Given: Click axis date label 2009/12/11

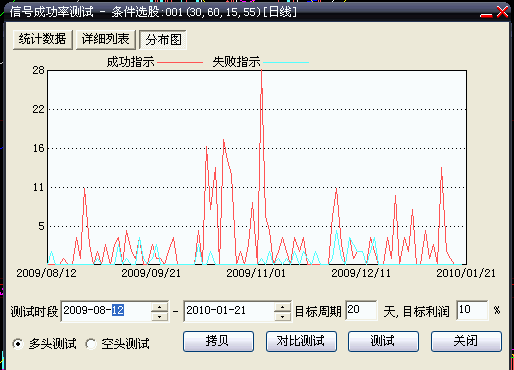Looking at the screenshot, I should [x=361, y=273].
